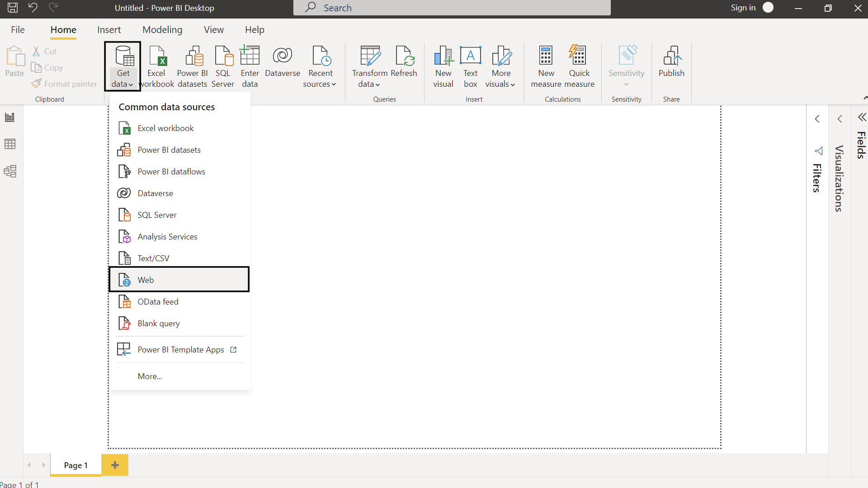Screen dimensions: 868x488
Task: Click the Refresh ribbon button
Action: point(404,61)
